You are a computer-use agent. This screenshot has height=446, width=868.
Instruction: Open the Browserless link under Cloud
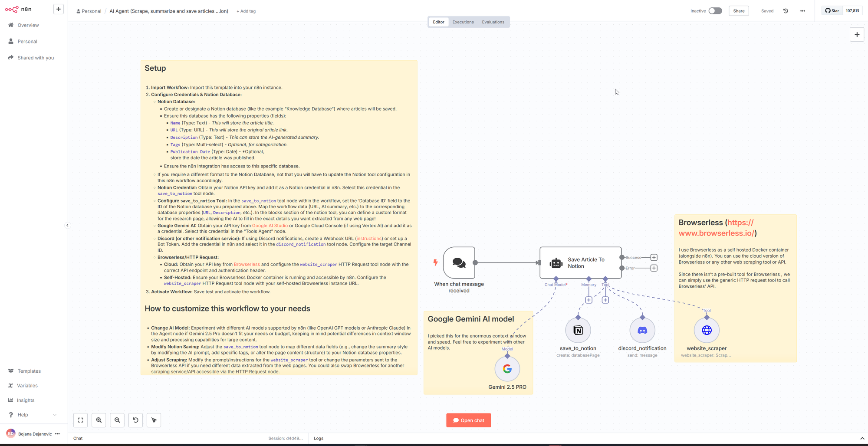click(x=247, y=264)
